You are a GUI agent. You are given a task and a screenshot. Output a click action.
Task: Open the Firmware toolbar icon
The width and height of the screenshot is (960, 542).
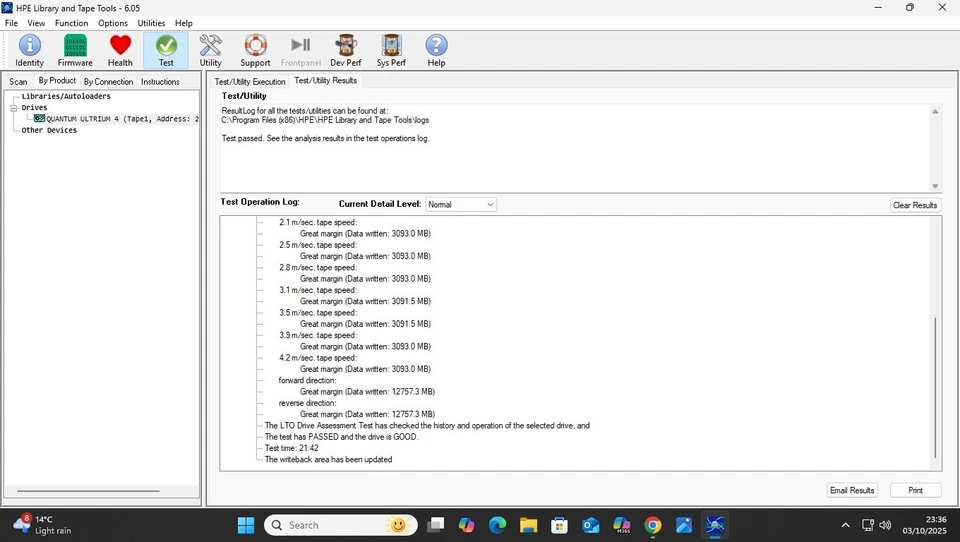[75, 50]
